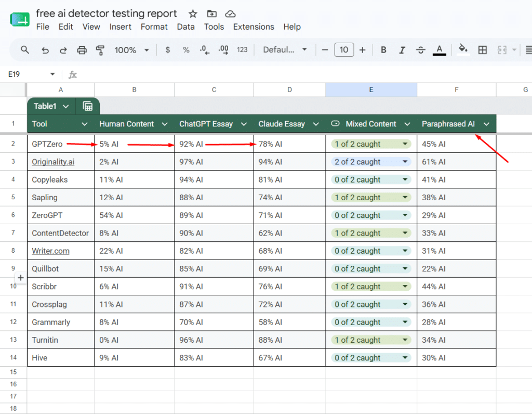The height and width of the screenshot is (414, 532).
Task: Open GPTZero's mixed content dropdown chip
Action: (371, 144)
